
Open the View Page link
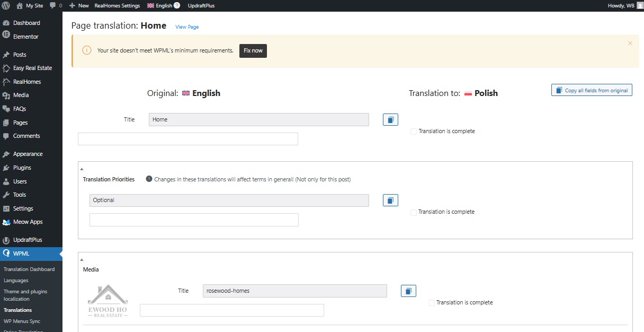(x=187, y=27)
